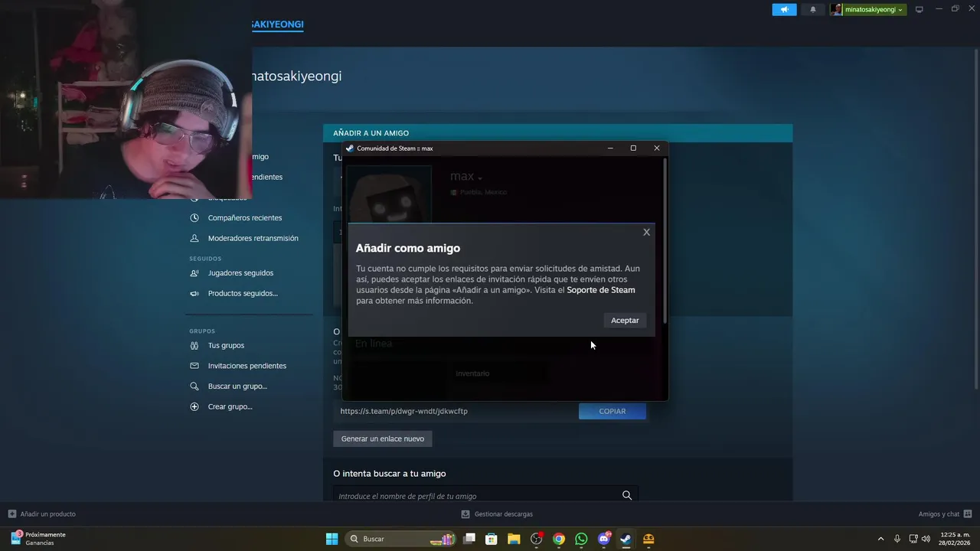Focus the taskbar Buscar search box
The height and width of the screenshot is (551, 980).
point(401,539)
